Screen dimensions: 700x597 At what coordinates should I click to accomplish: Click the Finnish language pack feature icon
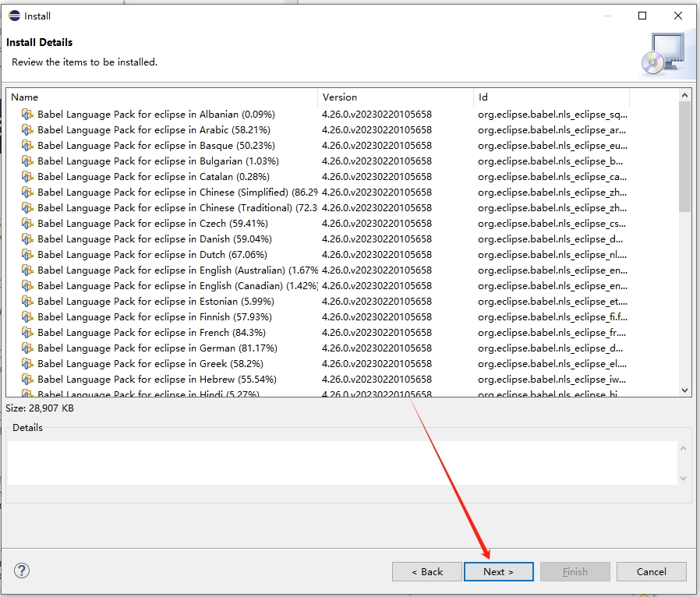[x=27, y=317]
